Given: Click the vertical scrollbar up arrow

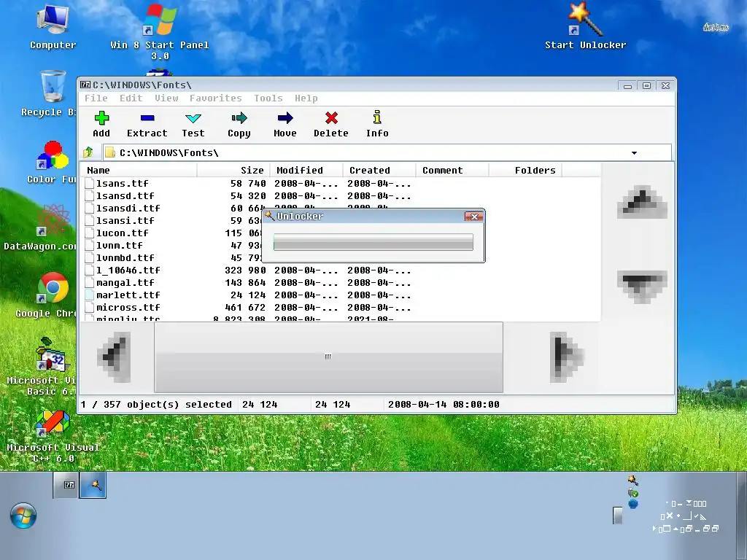Looking at the screenshot, I should tap(642, 202).
